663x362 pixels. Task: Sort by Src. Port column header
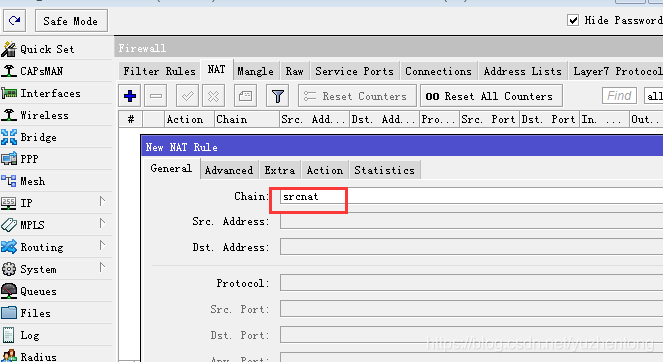click(490, 119)
